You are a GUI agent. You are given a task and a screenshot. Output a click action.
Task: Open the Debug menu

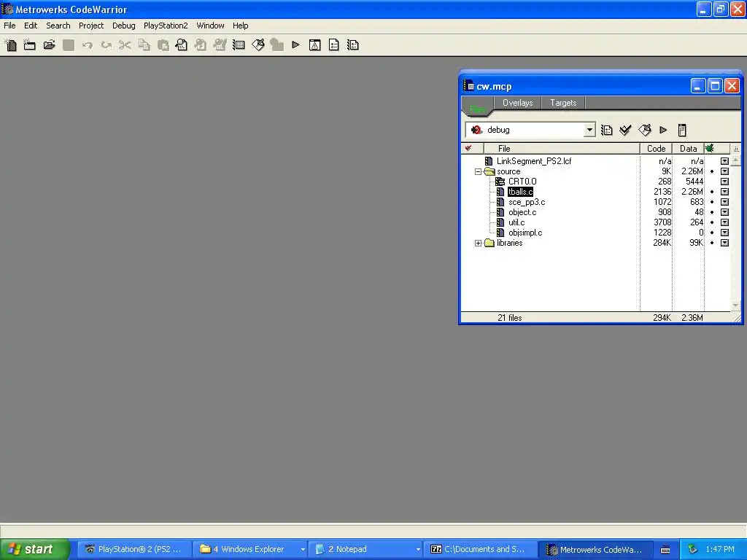tap(124, 26)
